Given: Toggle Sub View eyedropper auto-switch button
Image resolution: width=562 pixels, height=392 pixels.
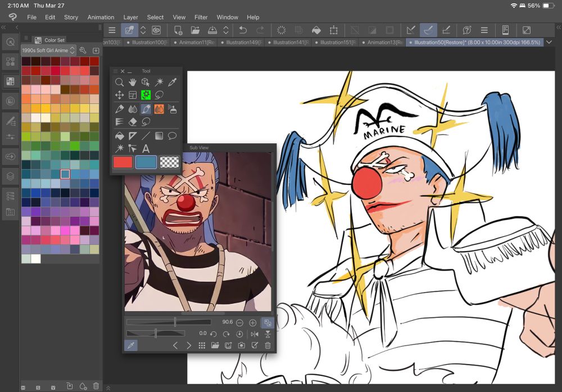Looking at the screenshot, I should 131,345.
